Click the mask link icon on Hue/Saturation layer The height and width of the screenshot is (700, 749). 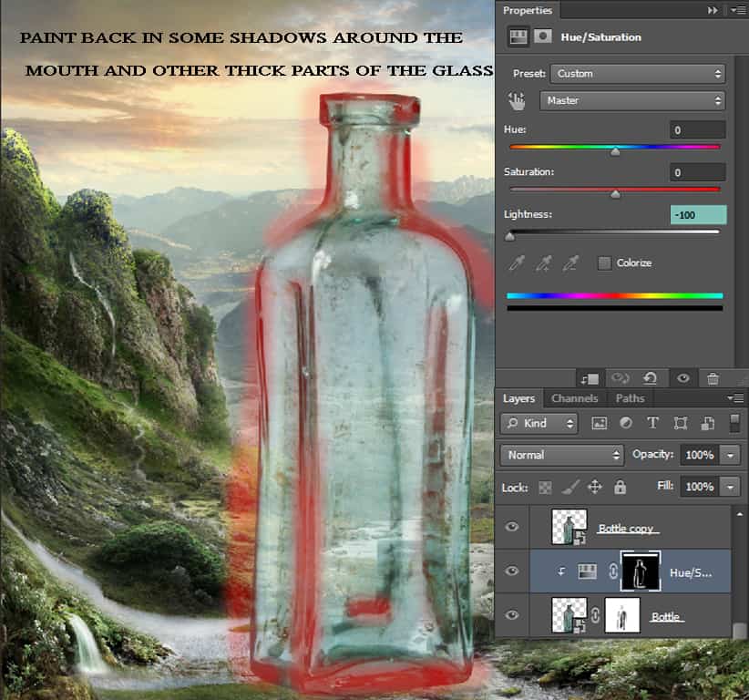[x=613, y=571]
